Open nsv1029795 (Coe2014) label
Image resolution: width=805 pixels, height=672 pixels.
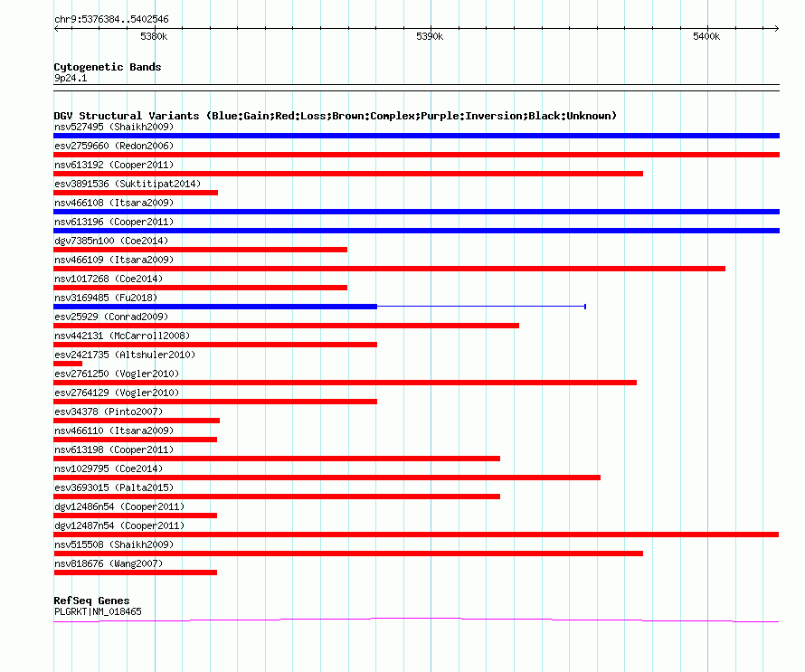point(109,469)
